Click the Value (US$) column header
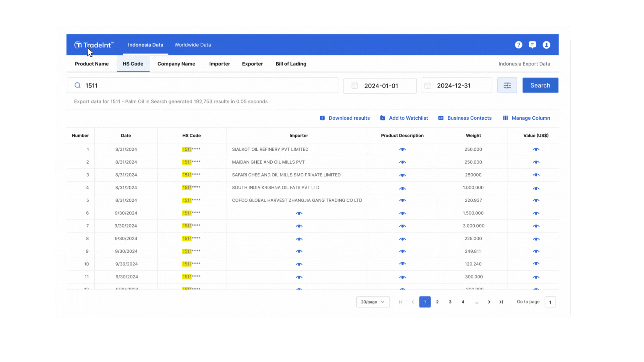The image size is (644, 362). [536, 136]
